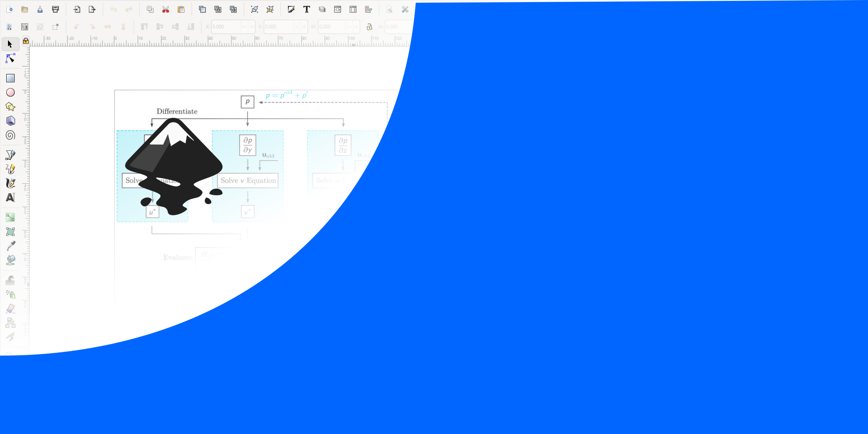Select the 3D box tool
868x434 pixels.
(10, 121)
